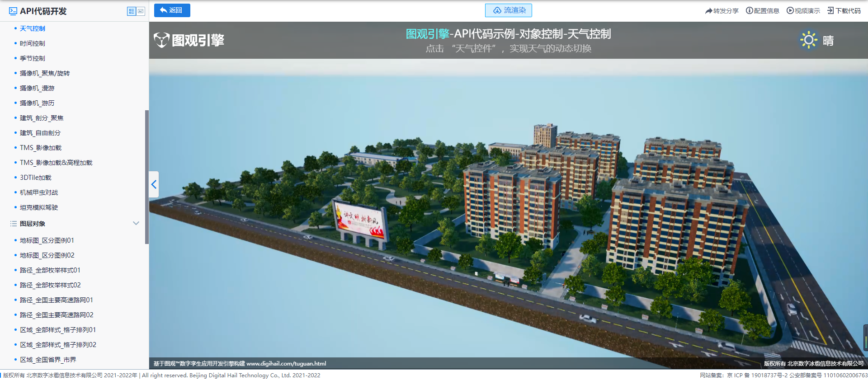Click the www.digihail.com/tuguan.html text
This screenshot has height=380, width=868.
coord(286,364)
